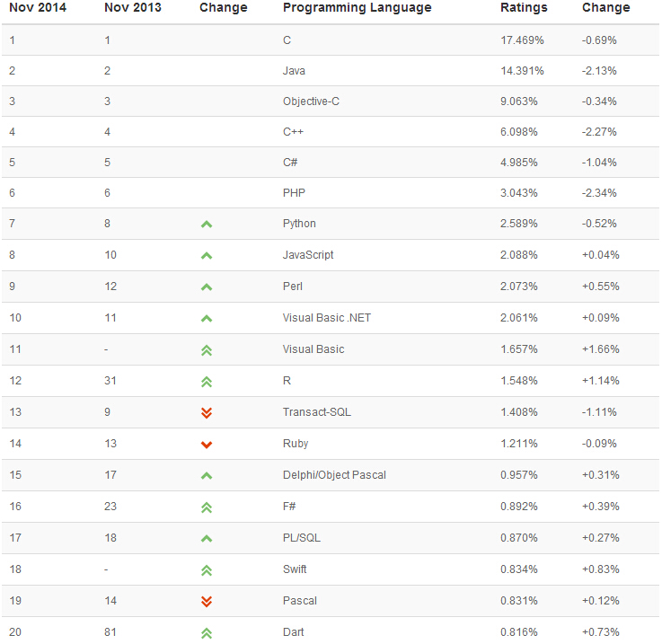Click the double up arrow for Swift
The height and width of the screenshot is (644, 662).
pos(207,569)
